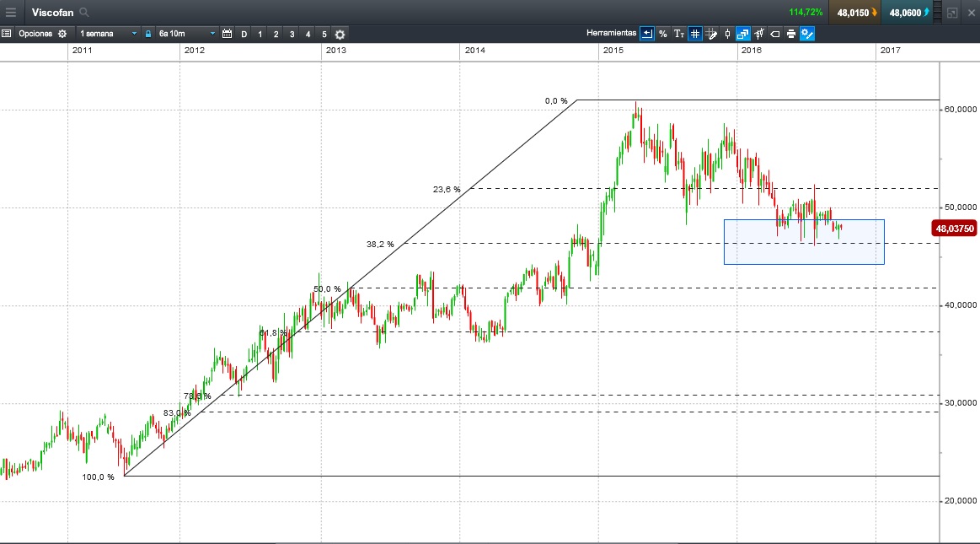Select the single candlestick chart type icon

[727, 34]
